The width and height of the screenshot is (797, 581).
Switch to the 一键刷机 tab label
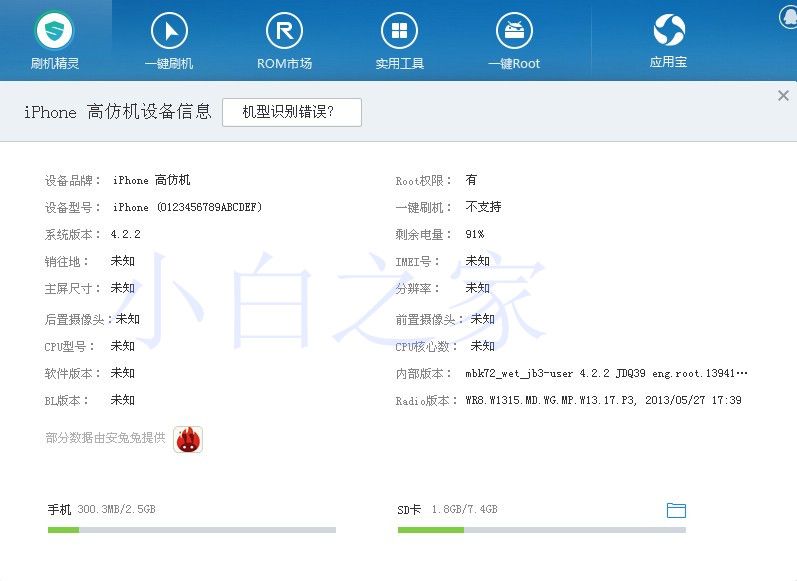[x=169, y=64]
